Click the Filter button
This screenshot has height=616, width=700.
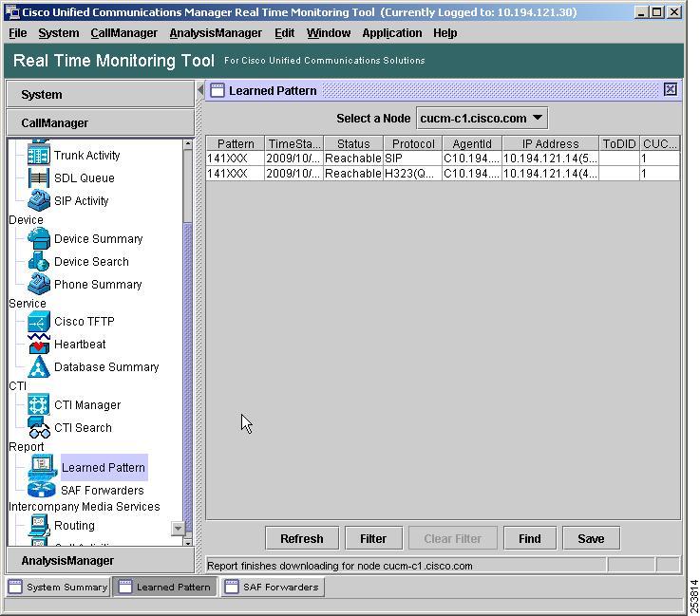pos(373,538)
